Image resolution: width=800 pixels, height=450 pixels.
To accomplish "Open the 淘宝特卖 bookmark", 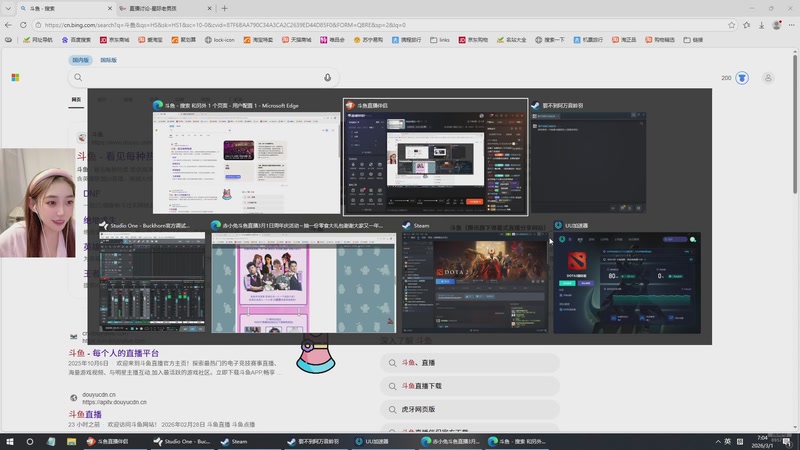I will [x=258, y=40].
